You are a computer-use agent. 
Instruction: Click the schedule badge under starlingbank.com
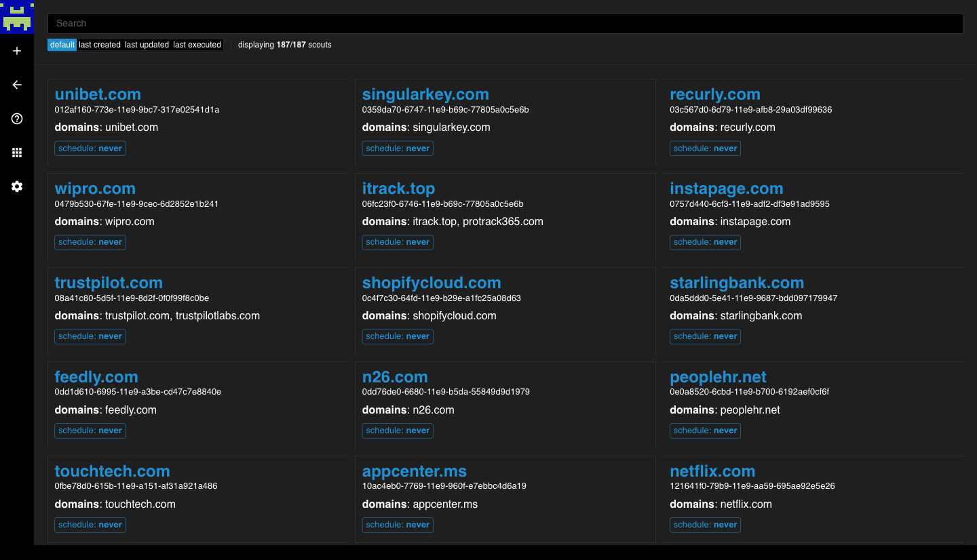[x=705, y=336]
